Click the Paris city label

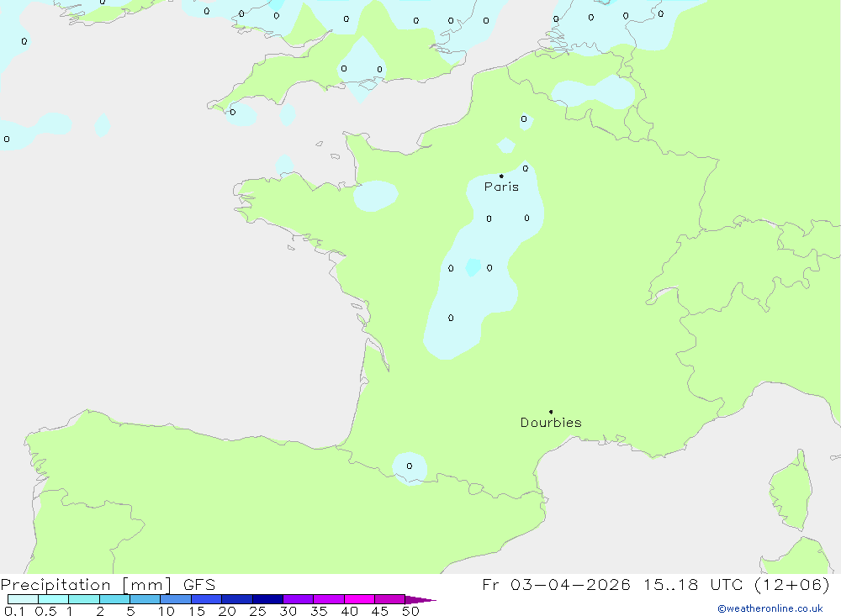coord(501,187)
